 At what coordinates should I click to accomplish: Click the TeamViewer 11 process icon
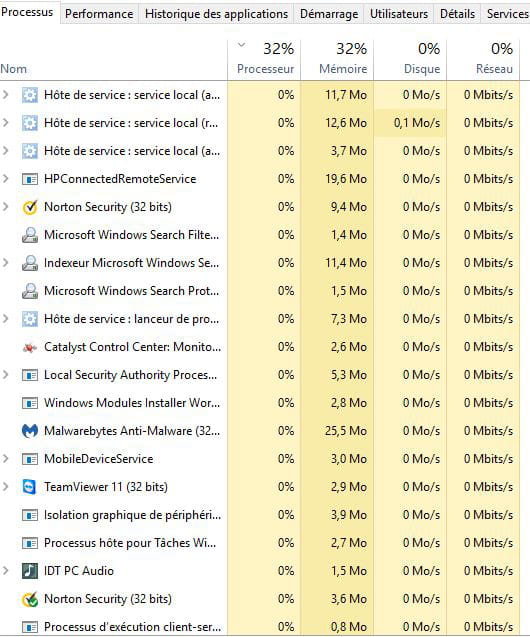coord(30,487)
